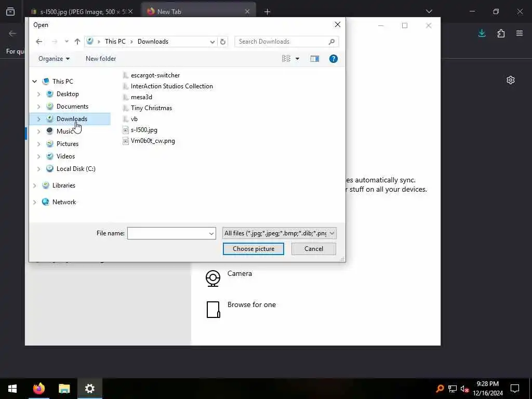Open dialog help button
Screen dimensions: 532x399
[334, 59]
